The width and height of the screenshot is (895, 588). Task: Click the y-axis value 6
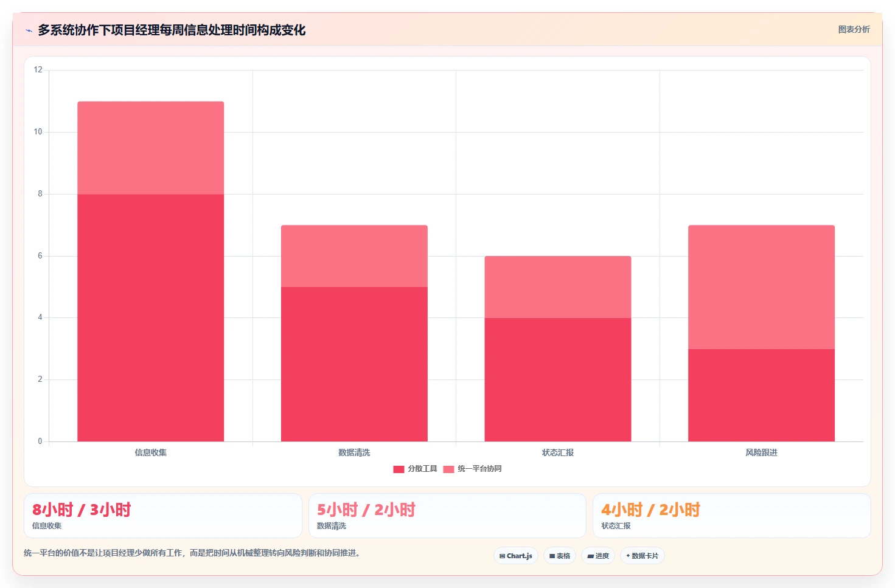pos(40,256)
